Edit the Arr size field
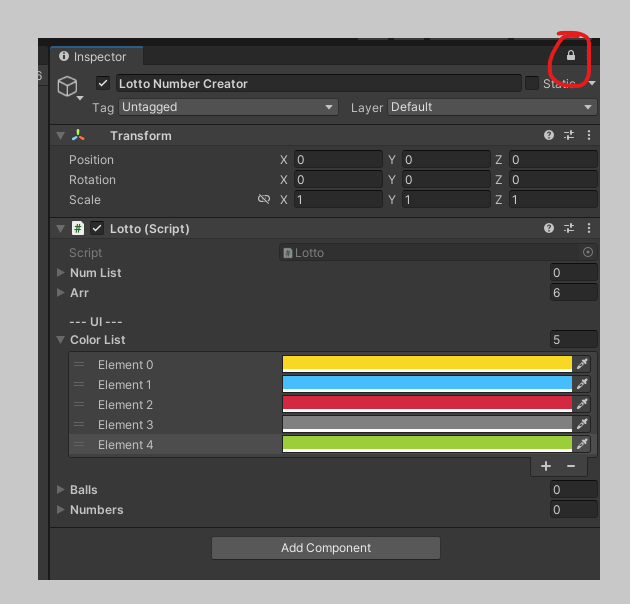This screenshot has width=630, height=604. (573, 293)
